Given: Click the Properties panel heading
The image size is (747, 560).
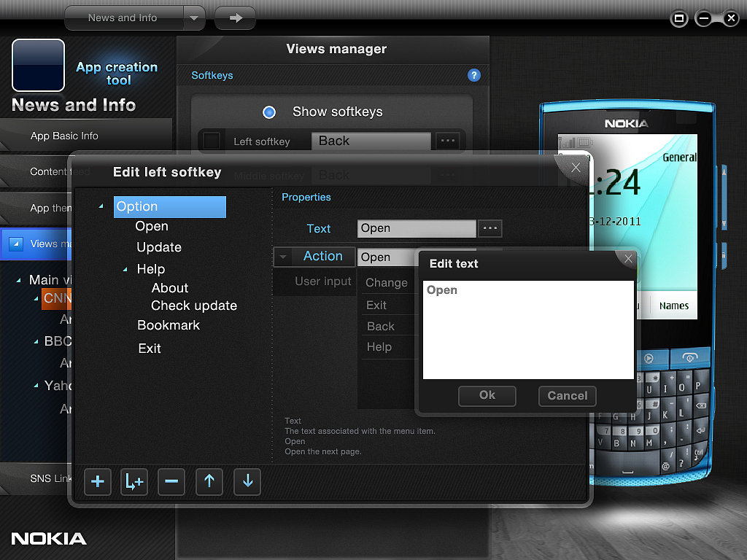Looking at the screenshot, I should 306,197.
